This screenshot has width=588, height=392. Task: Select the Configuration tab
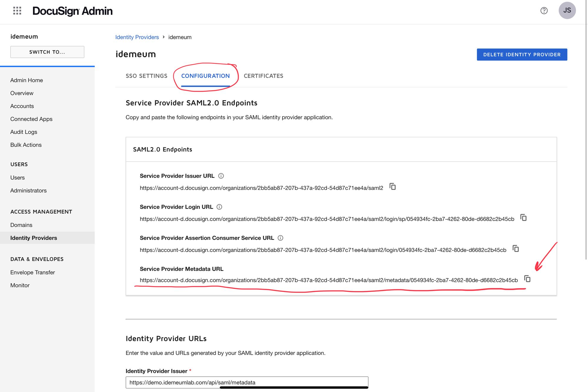pos(206,76)
